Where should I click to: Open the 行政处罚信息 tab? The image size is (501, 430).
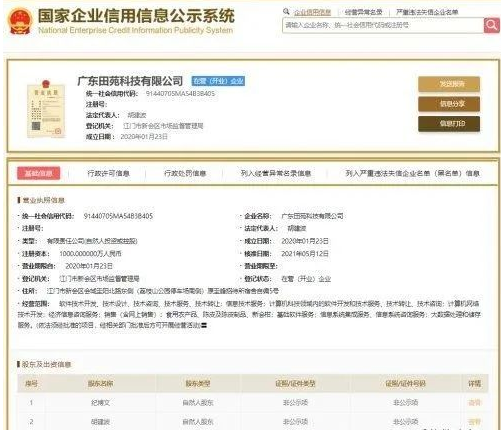[x=185, y=173]
